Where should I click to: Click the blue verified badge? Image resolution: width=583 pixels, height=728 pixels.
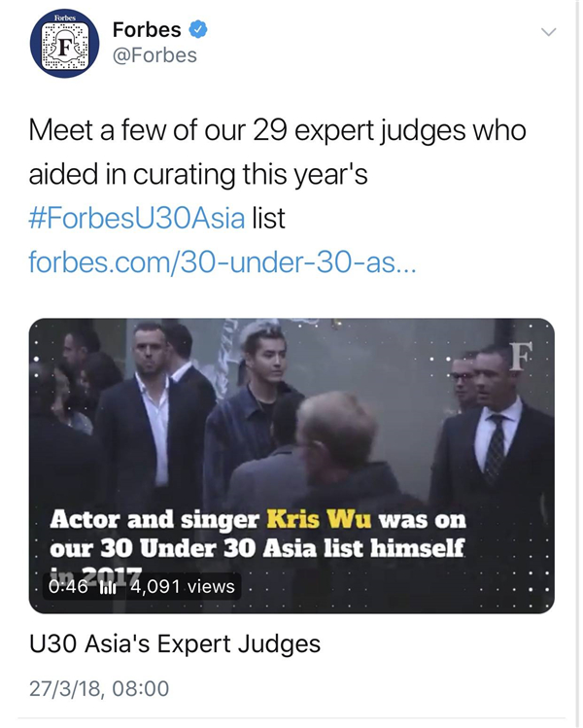click(x=199, y=29)
